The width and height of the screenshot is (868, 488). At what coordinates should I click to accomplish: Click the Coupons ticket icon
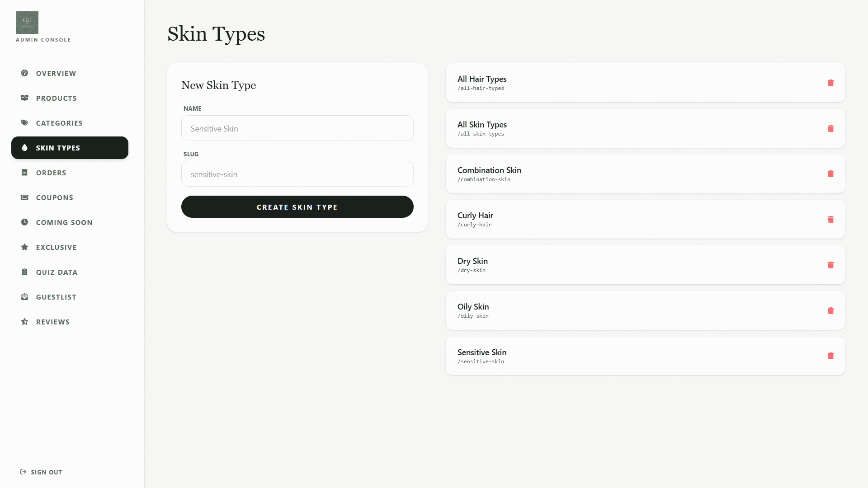tap(24, 197)
